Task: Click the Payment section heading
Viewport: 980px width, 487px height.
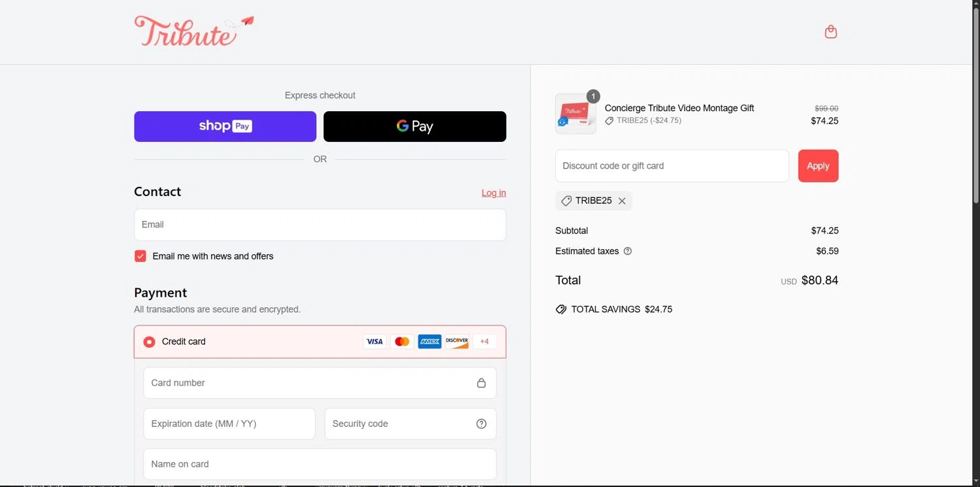Action: [x=161, y=293]
